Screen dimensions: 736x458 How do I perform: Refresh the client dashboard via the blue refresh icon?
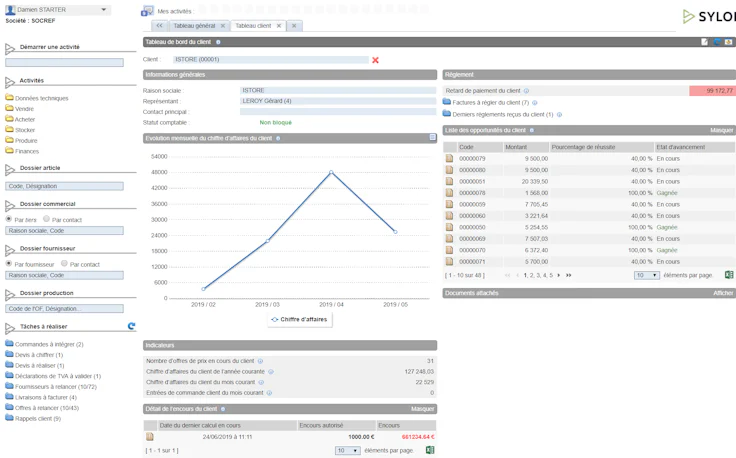coord(717,42)
